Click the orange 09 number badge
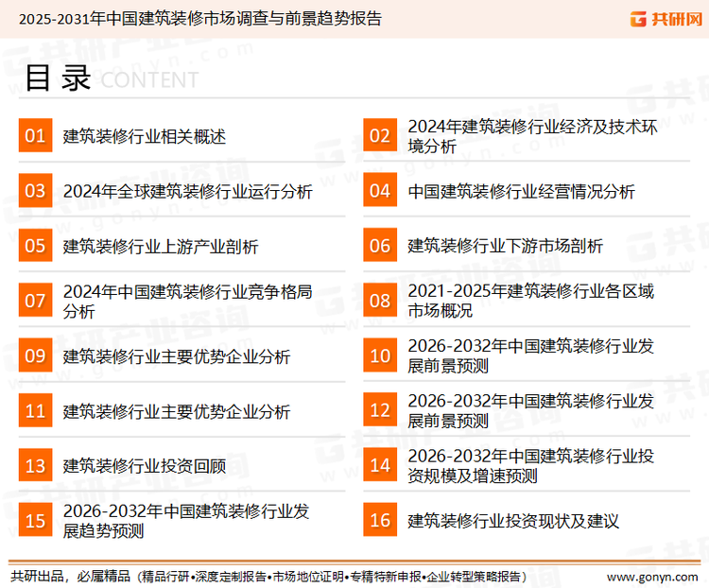The height and width of the screenshot is (588, 709). [35, 355]
